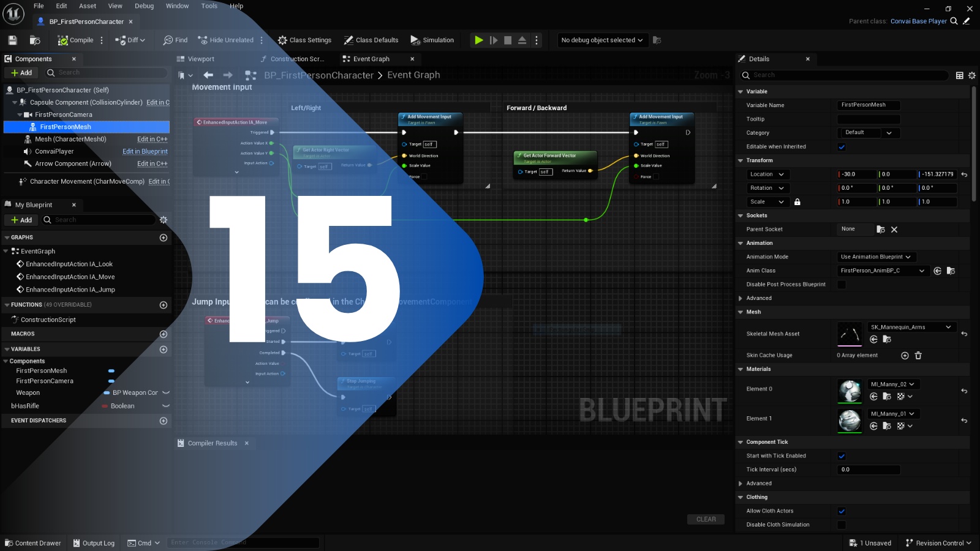
Task: Add a new variable with plus icon
Action: [164, 350]
